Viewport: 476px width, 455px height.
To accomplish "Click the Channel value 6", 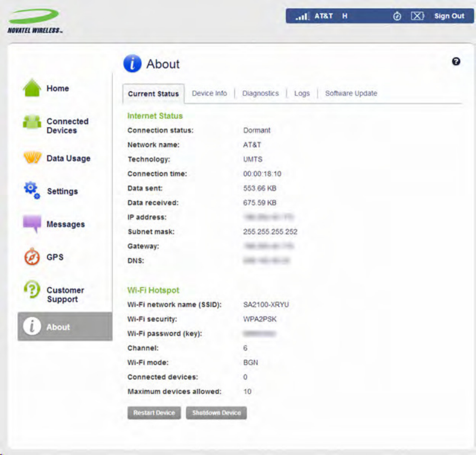I will (x=245, y=348).
